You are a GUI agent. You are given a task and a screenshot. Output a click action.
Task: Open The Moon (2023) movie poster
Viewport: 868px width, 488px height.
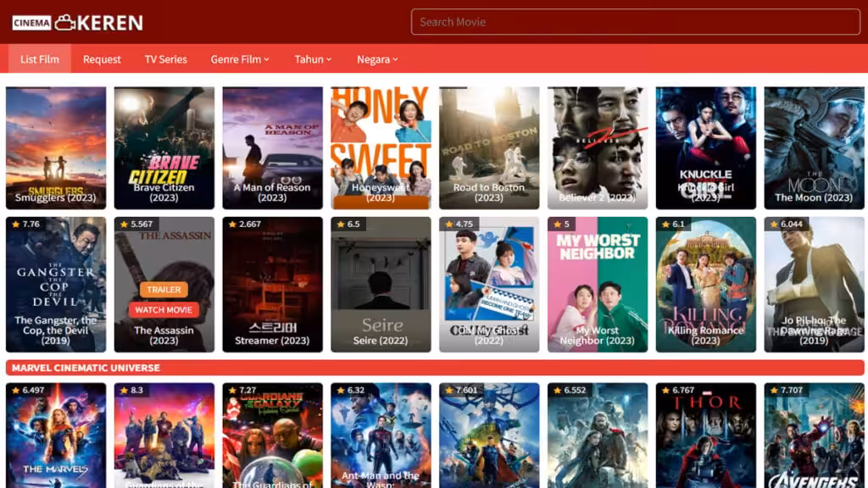click(814, 146)
